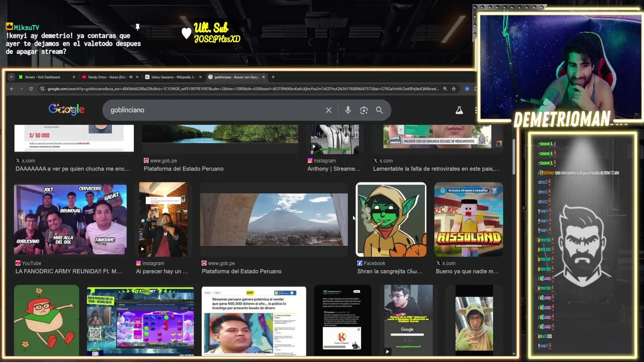
Task: Search by image with Lens icon
Action: [x=364, y=110]
